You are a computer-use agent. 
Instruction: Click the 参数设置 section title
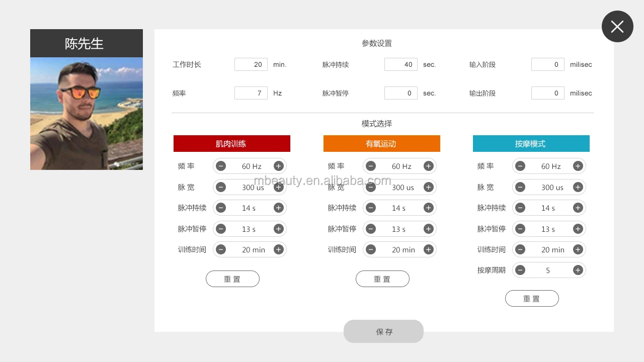377,43
